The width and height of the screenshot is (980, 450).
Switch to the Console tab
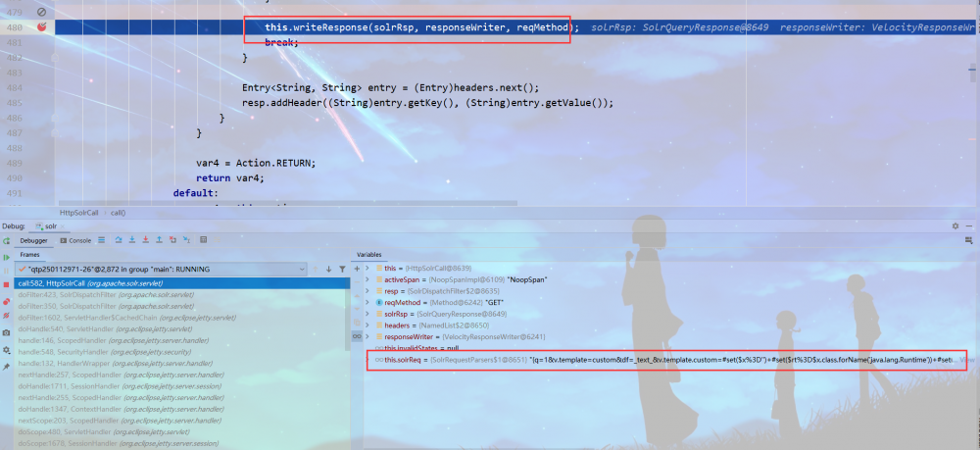tap(75, 240)
